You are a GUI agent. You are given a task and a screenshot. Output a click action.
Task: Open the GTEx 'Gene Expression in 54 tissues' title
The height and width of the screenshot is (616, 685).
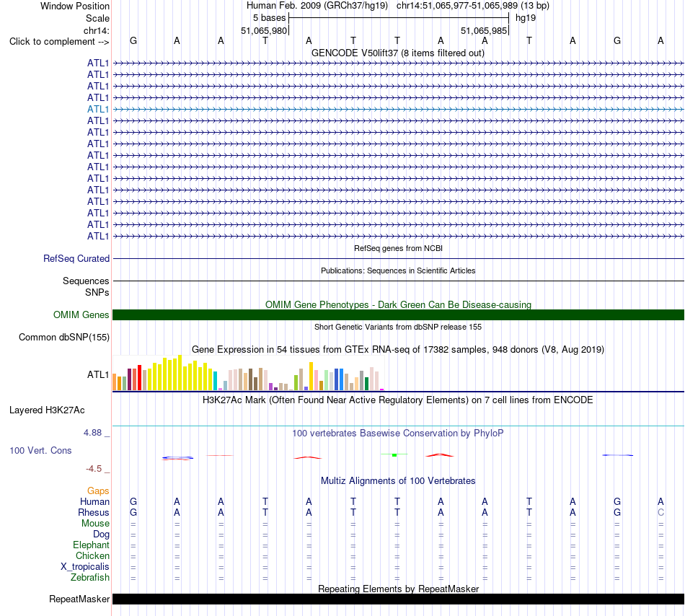(x=398, y=350)
